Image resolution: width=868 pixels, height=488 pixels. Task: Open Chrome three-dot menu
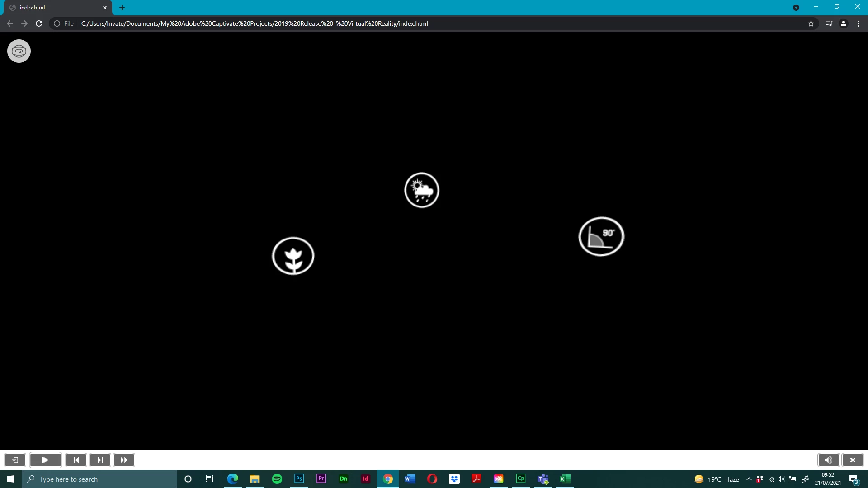(858, 23)
